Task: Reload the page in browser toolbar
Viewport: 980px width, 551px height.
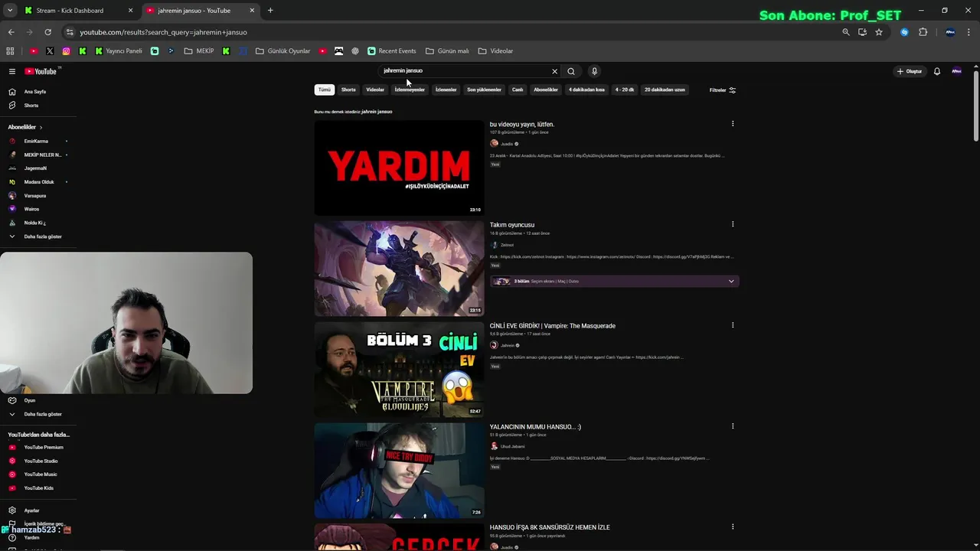Action: click(x=47, y=32)
